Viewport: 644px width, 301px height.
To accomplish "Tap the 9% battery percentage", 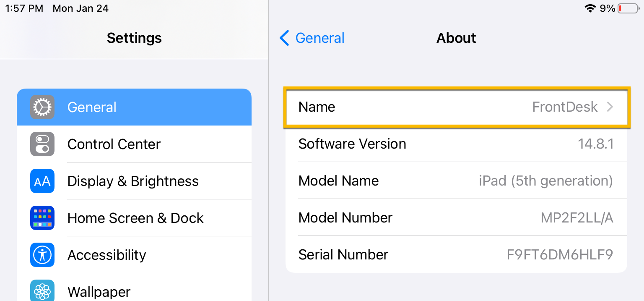I will pos(608,8).
